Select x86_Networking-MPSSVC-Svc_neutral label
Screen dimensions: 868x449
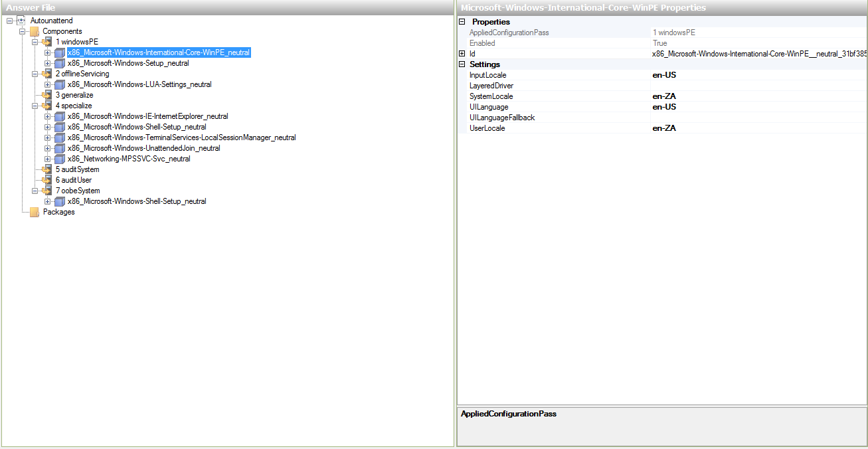(x=129, y=159)
